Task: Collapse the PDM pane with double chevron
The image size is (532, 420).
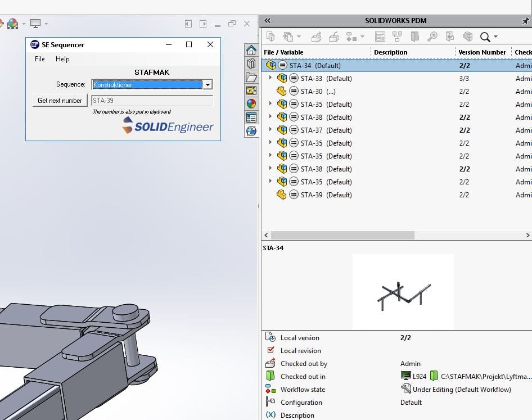Action: point(268,21)
